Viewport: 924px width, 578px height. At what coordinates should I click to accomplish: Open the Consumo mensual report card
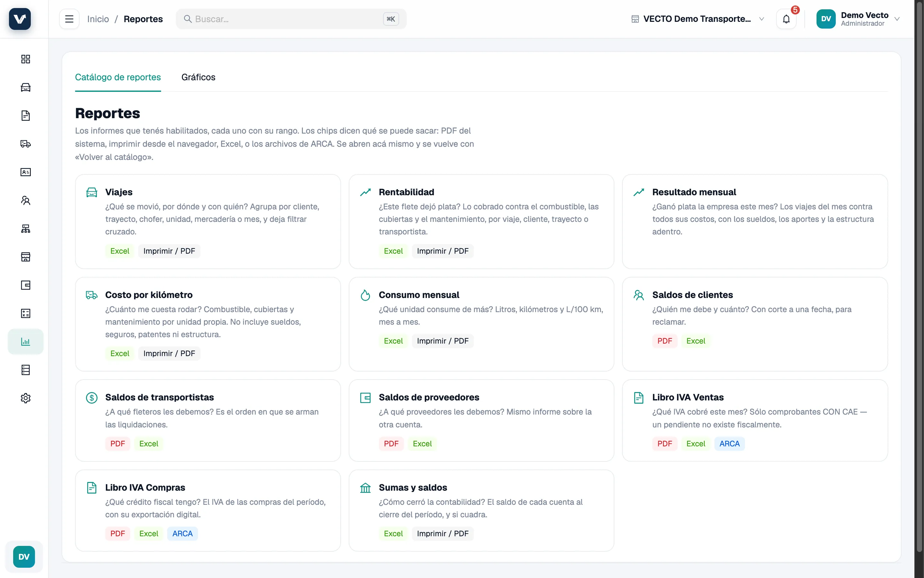[481, 324]
